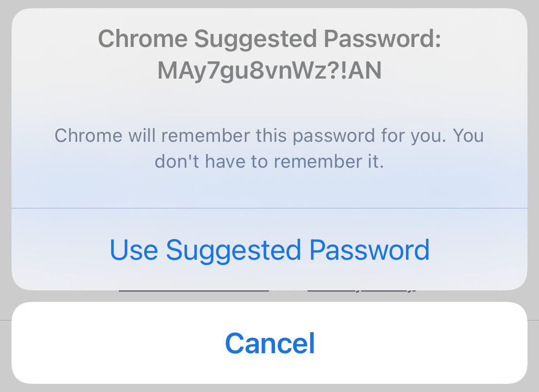Tap the second underlined text behind the dialog

pyautogui.click(x=362, y=291)
